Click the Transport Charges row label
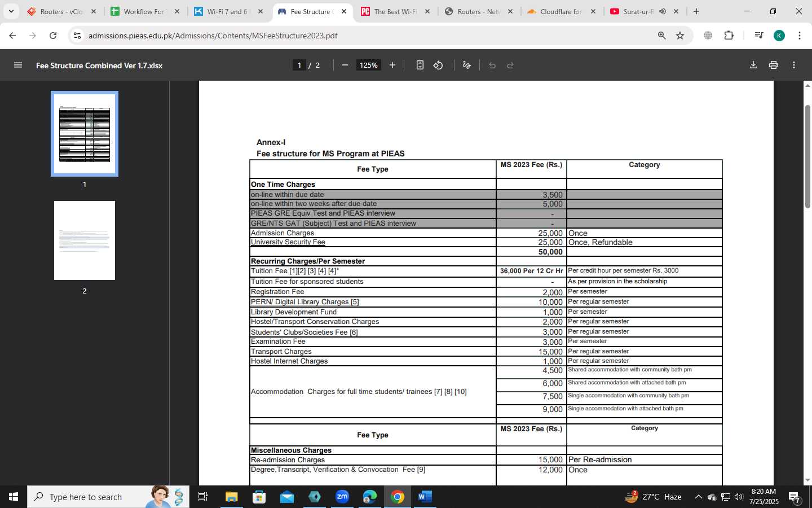This screenshot has width=812, height=508. click(281, 352)
